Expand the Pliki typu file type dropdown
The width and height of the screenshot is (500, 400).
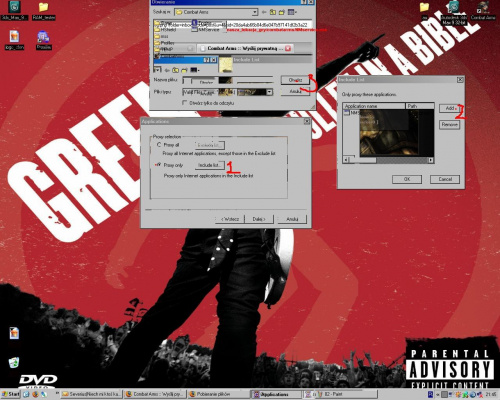pyautogui.click(x=269, y=92)
